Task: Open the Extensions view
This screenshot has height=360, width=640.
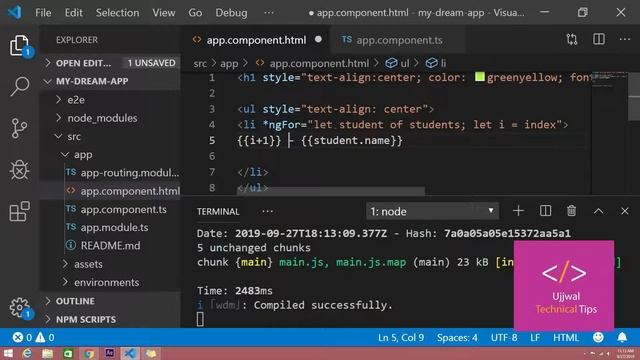Action: (19, 211)
